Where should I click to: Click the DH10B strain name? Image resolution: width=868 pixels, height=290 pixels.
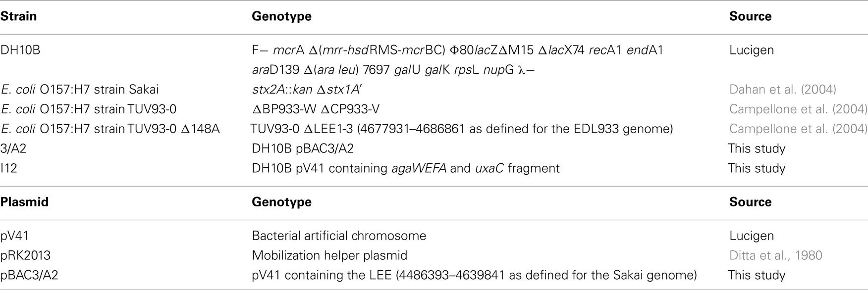(20, 50)
